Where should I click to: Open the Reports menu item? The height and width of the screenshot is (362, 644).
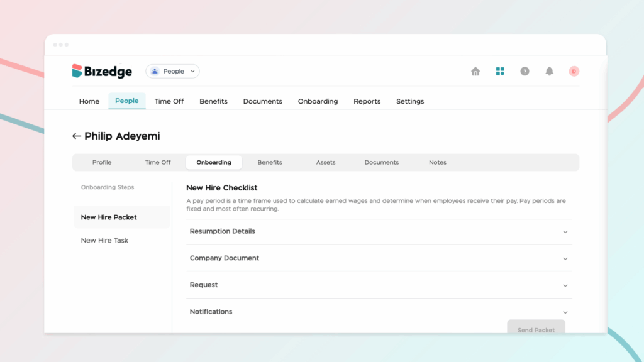pyautogui.click(x=367, y=101)
